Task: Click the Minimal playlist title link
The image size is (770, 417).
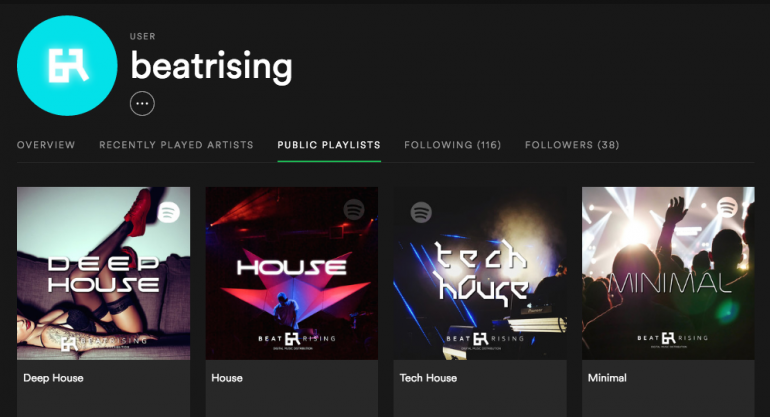Action: click(607, 378)
